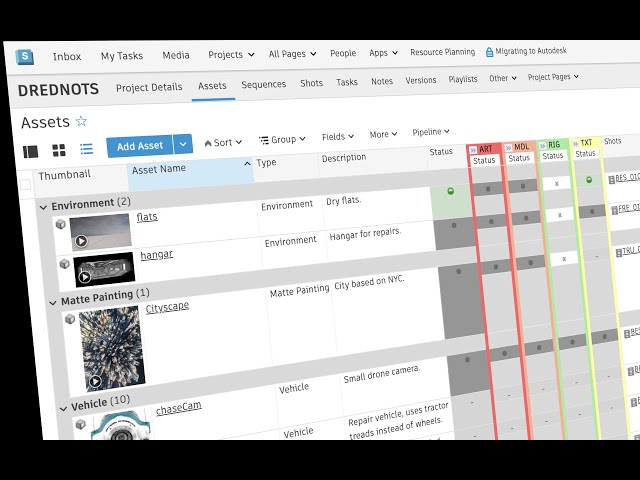Open the More dropdown

point(383,134)
